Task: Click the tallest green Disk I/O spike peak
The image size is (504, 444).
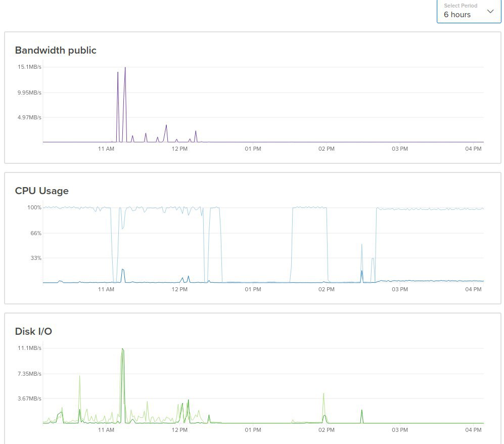Action: click(122, 349)
